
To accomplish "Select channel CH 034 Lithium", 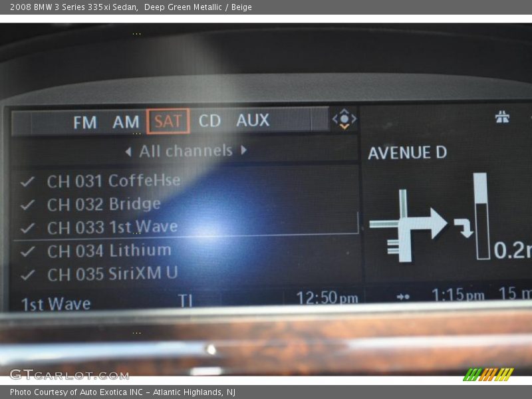I will 109,251.
